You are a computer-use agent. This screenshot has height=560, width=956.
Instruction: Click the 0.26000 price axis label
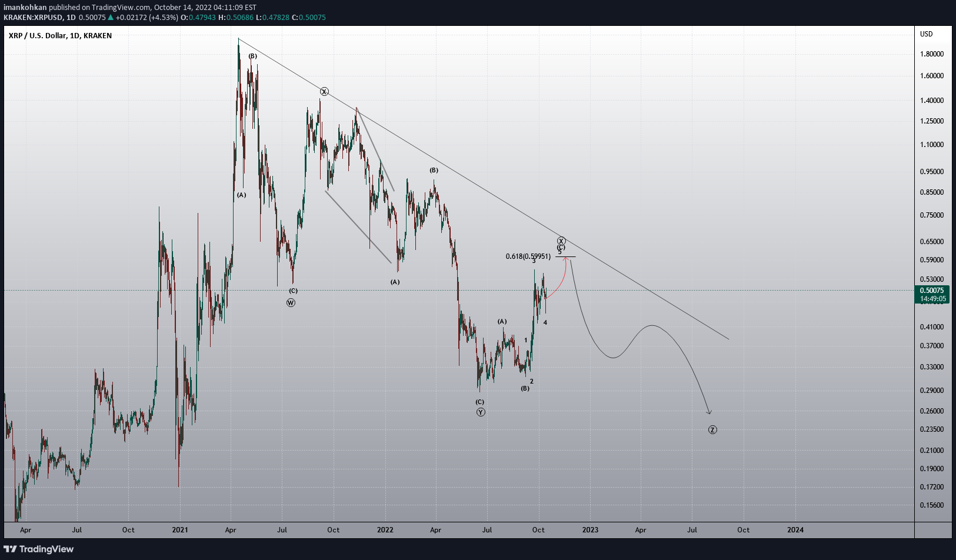tap(932, 411)
